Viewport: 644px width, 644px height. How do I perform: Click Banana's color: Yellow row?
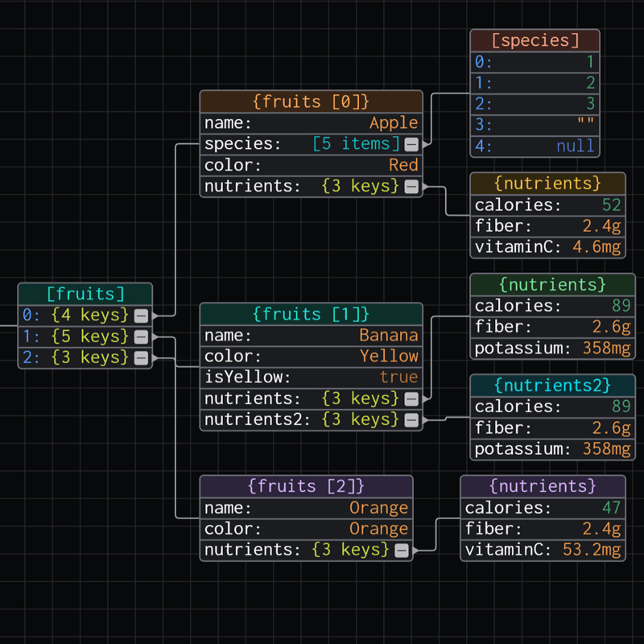[x=311, y=356]
